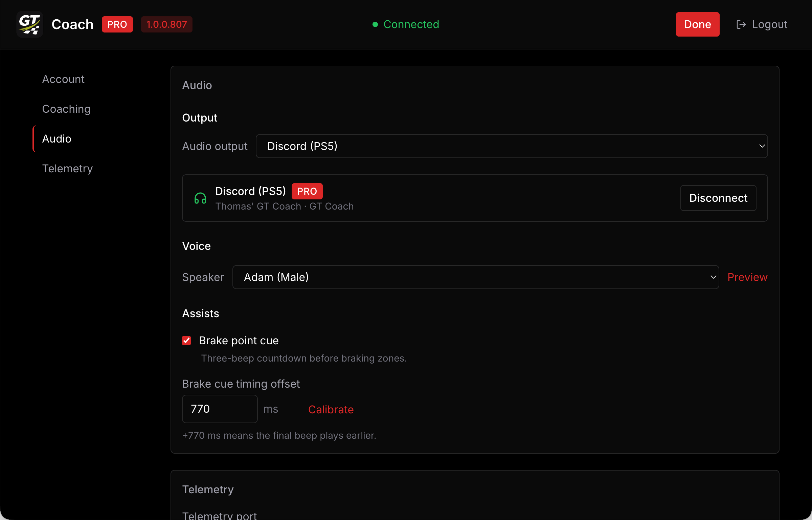
Task: Click the Assists section heading
Action: click(x=201, y=313)
